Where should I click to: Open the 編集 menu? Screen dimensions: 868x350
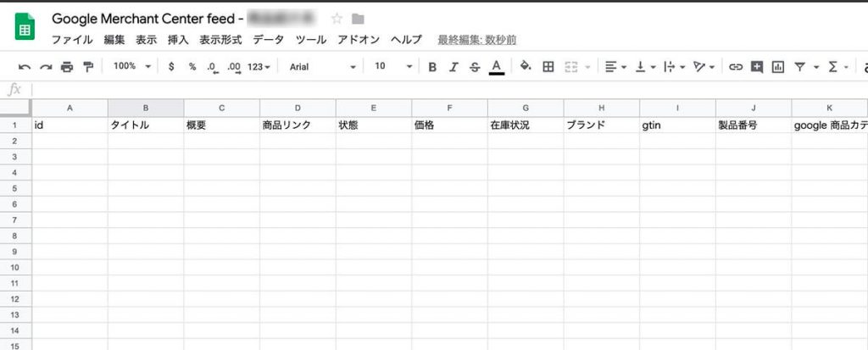114,40
